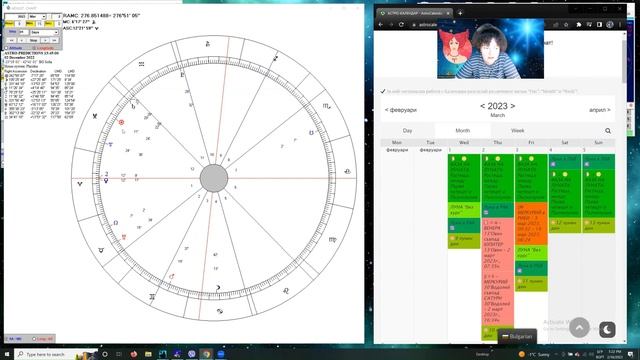Viewport: 640px width, 360px height.
Task: Switch the calendar to Month view
Action: (462, 131)
